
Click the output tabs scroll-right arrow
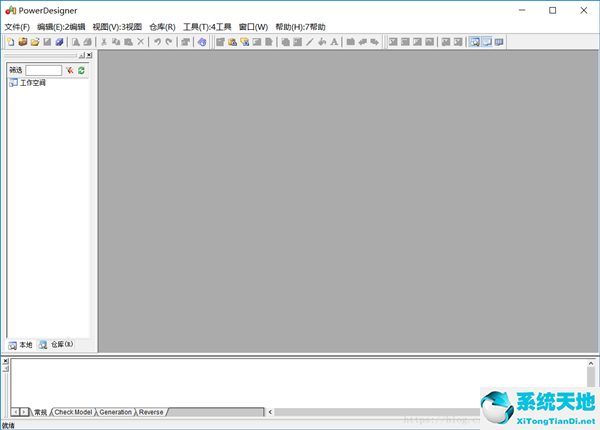24,412
